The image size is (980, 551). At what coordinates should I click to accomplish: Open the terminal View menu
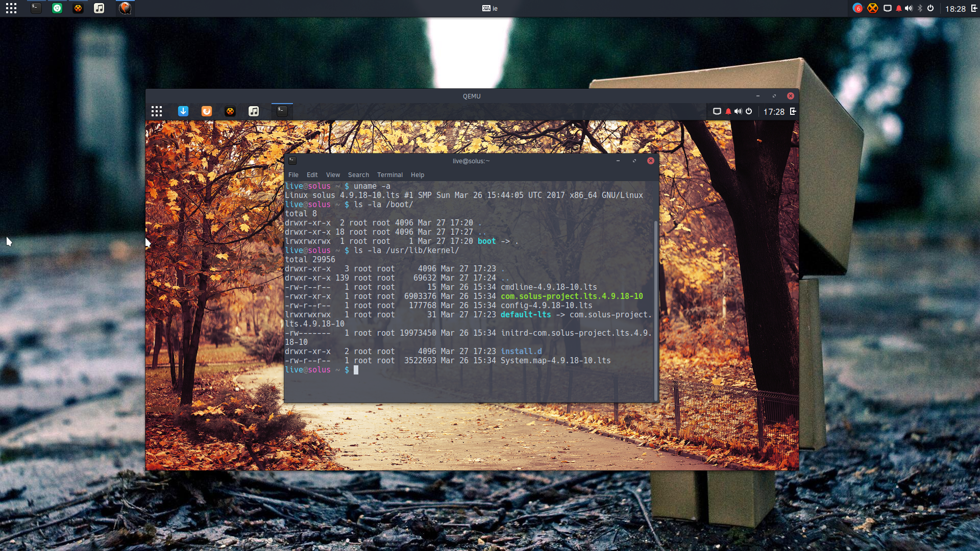pos(333,174)
